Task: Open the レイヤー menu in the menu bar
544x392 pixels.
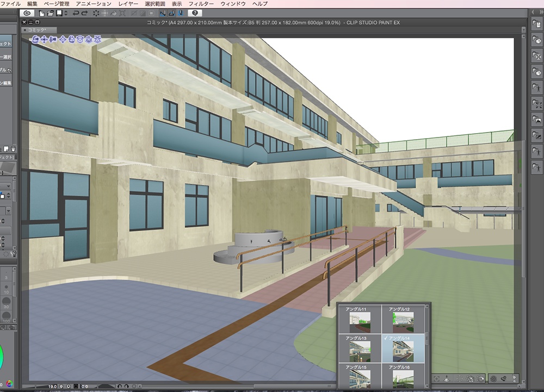Action: [x=128, y=3]
